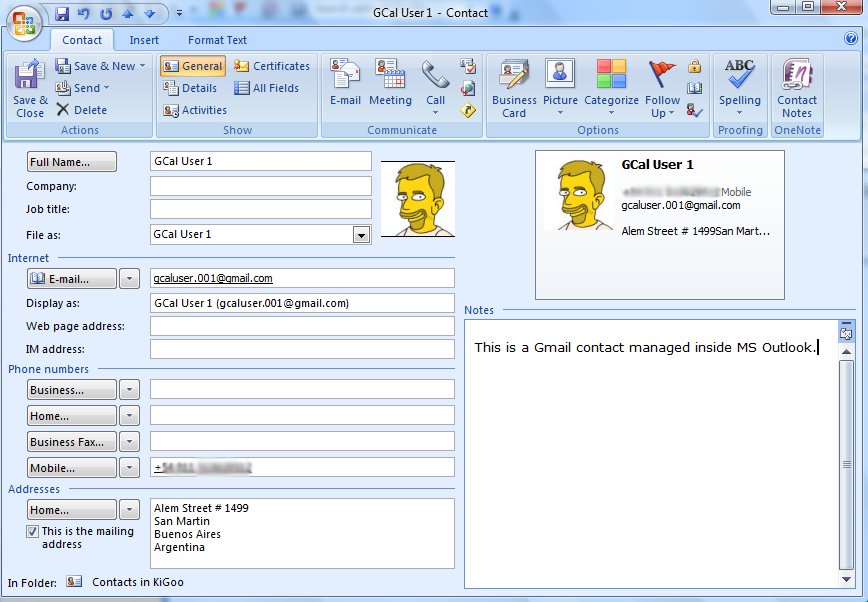Click the Redo icon in Quick Access toolbar
The image size is (868, 602).
(106, 13)
